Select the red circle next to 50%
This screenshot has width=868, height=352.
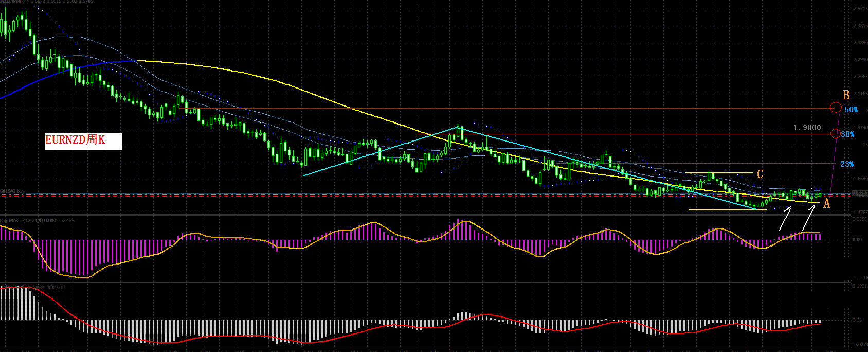coord(836,108)
